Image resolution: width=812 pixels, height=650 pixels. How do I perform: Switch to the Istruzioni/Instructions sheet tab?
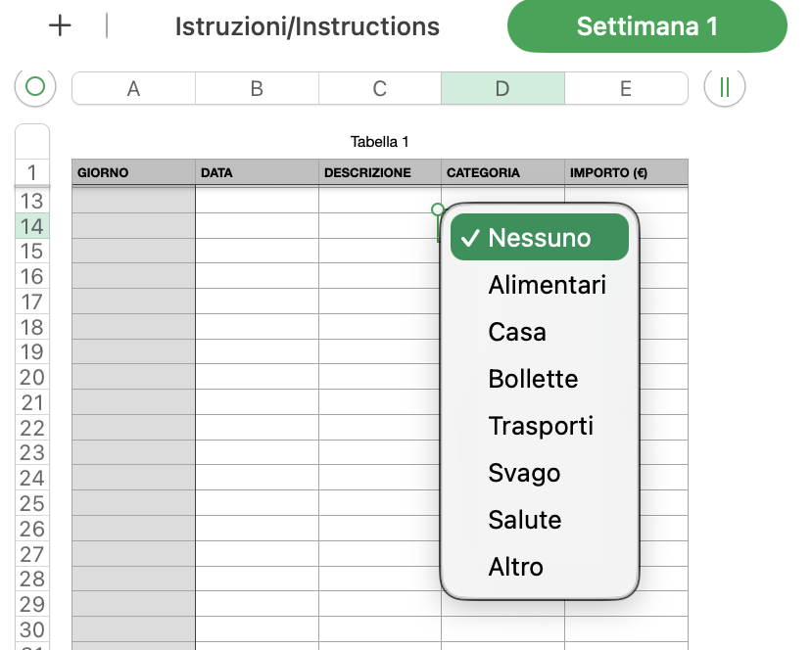point(307,26)
